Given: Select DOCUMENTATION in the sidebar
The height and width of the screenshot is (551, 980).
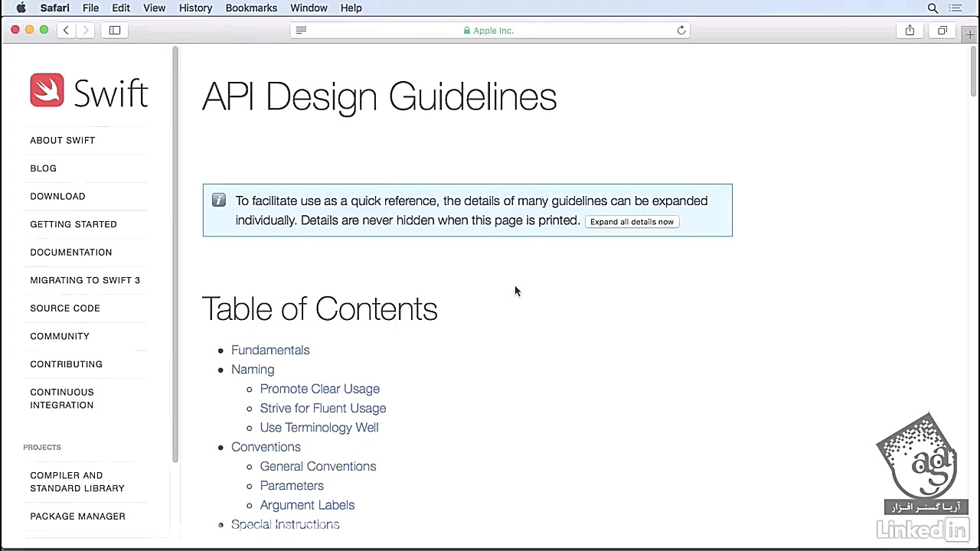Looking at the screenshot, I should pos(70,252).
